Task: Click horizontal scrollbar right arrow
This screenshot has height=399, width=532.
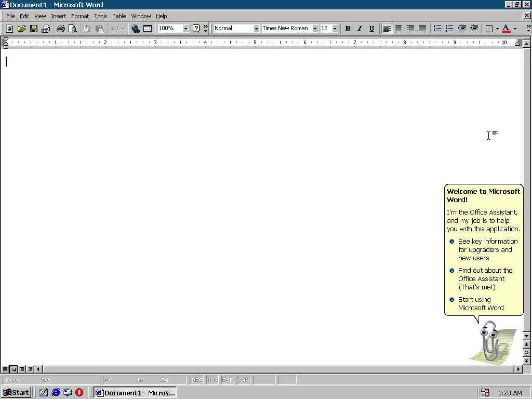Action: [518, 369]
